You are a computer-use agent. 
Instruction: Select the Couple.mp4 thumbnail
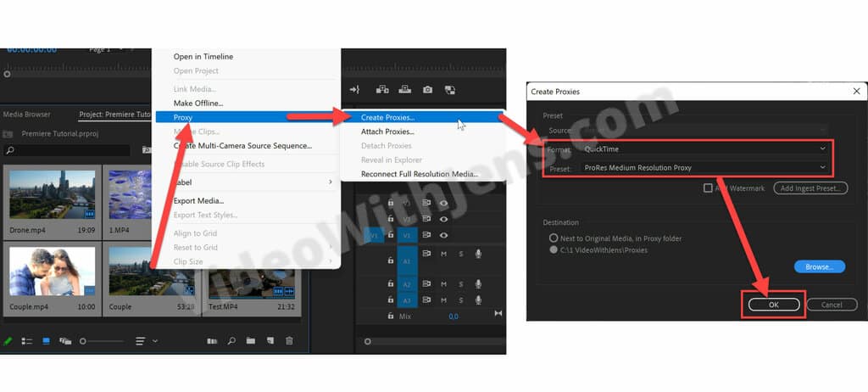click(52, 272)
